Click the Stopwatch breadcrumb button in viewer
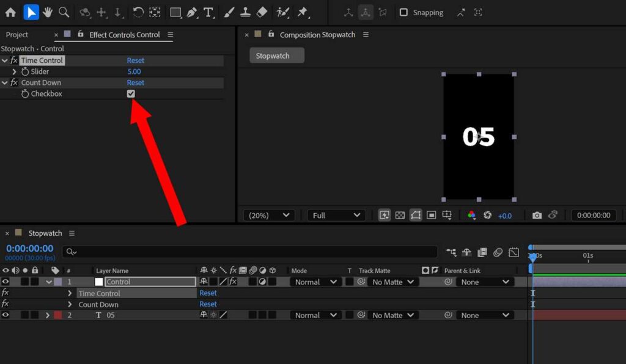Viewport: 626px width, 364px height. (277, 56)
